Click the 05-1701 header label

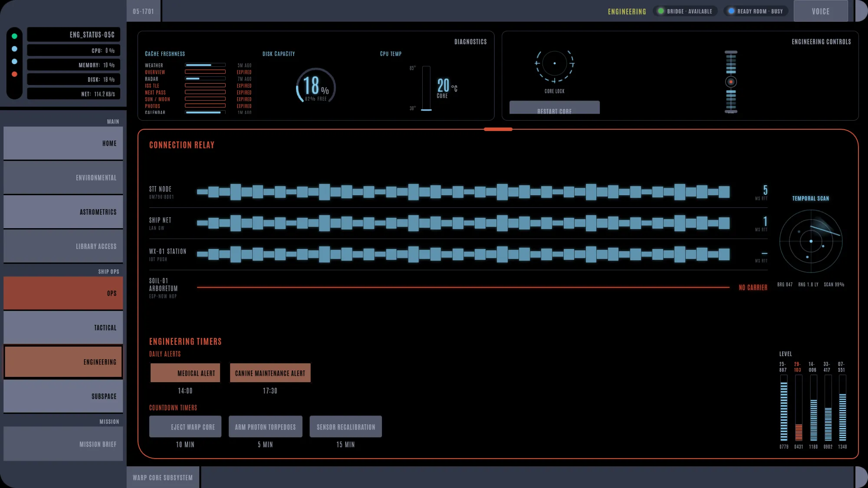143,11
